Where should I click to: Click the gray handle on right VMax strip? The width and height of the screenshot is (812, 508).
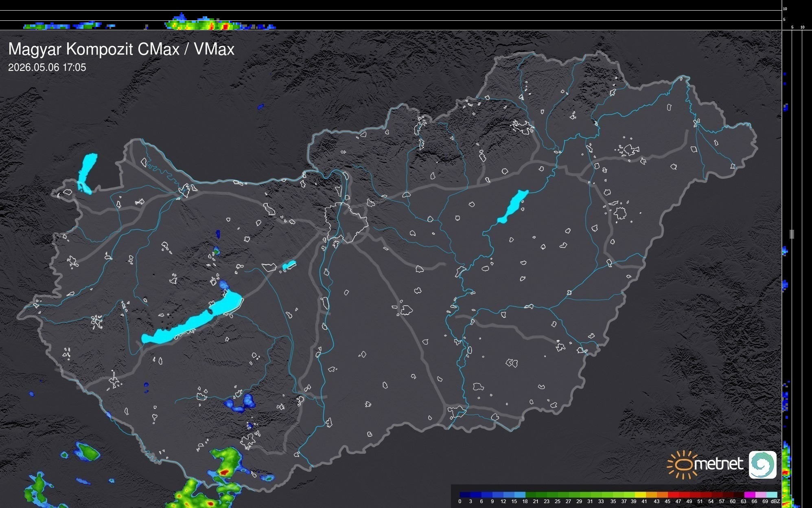tap(792, 234)
